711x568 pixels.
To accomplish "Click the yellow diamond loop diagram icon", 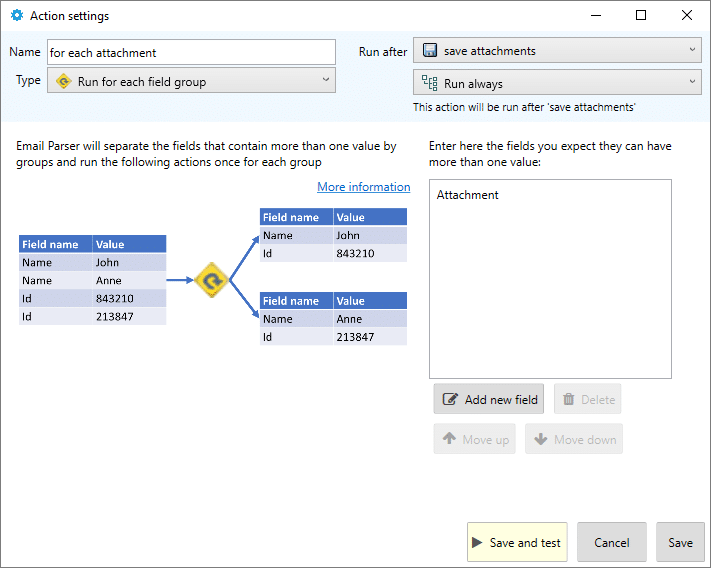I will [211, 280].
